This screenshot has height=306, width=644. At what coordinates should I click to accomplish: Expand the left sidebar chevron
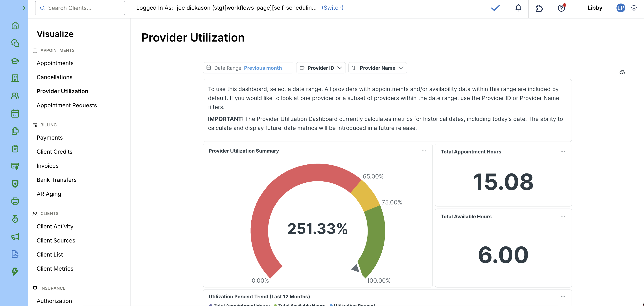pyautogui.click(x=24, y=8)
